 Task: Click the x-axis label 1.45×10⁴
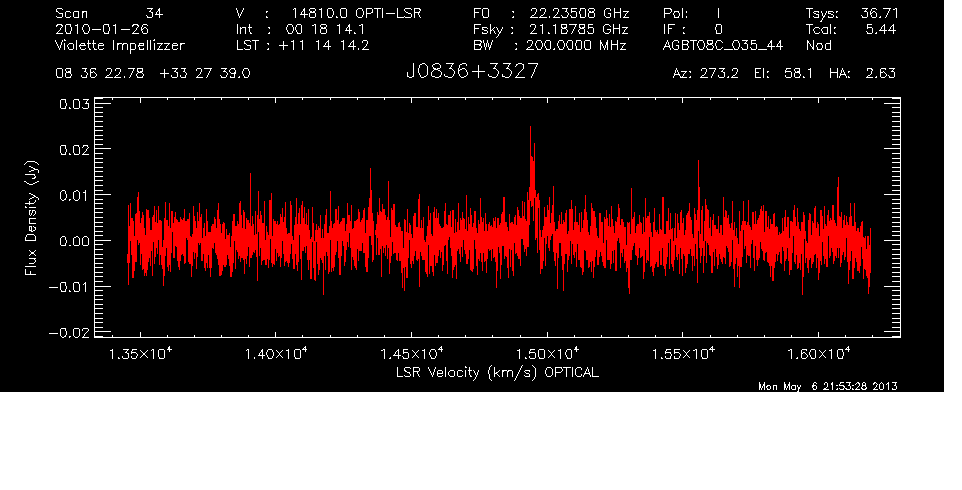click(412, 354)
